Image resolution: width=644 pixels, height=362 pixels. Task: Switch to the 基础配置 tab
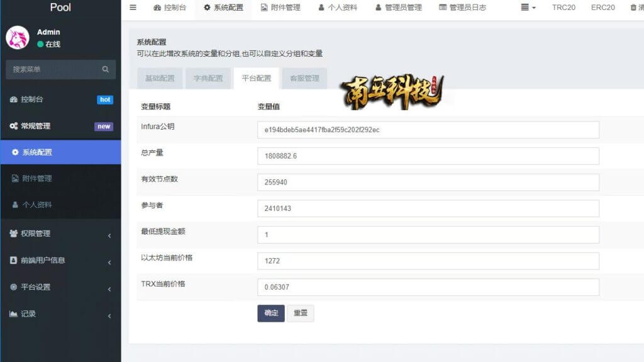point(160,78)
